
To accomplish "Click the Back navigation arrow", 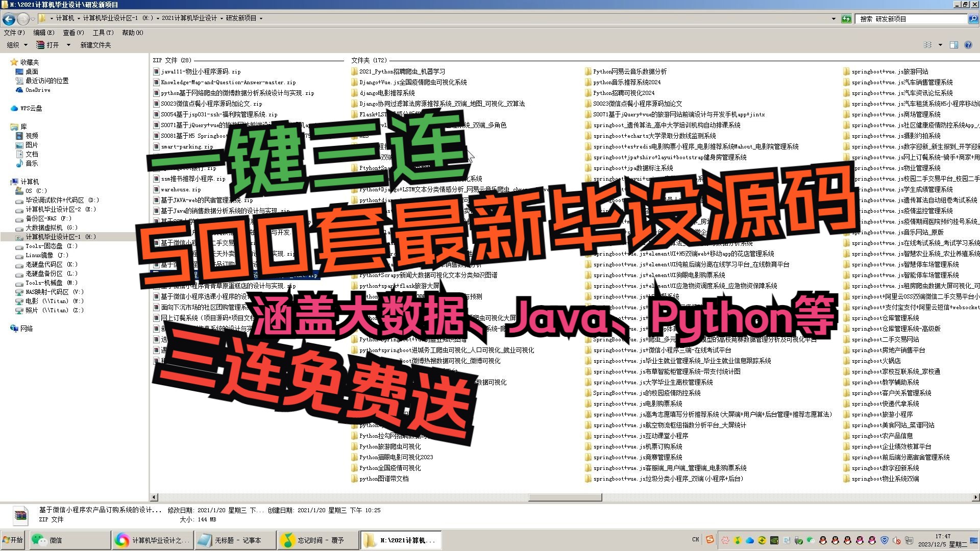I will 9,19.
